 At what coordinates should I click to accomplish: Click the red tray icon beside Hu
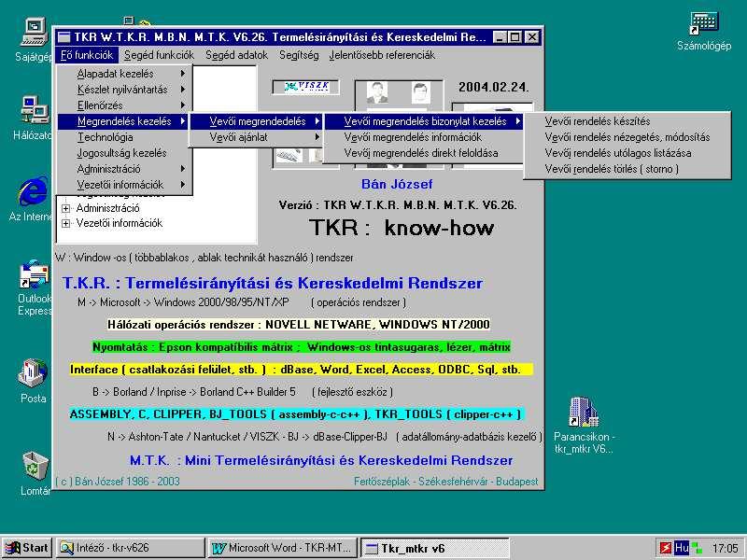pyautogui.click(x=666, y=548)
